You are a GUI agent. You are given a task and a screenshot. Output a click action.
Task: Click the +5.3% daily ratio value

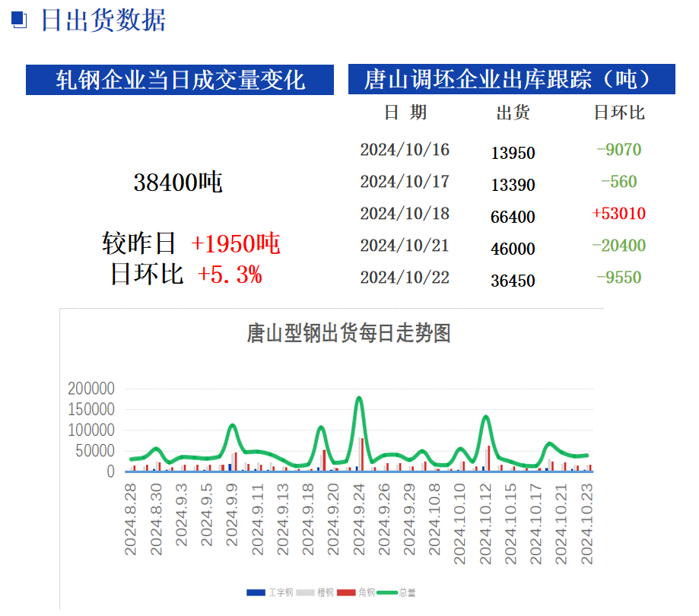click(230, 275)
